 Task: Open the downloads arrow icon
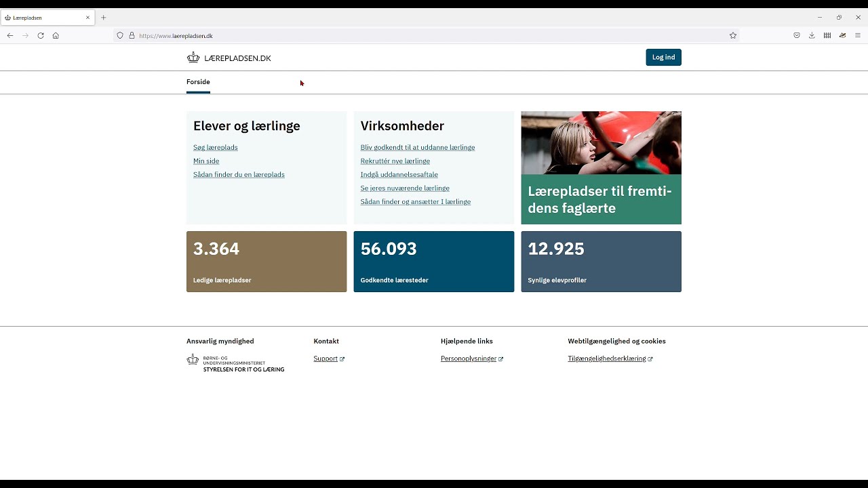tap(812, 35)
